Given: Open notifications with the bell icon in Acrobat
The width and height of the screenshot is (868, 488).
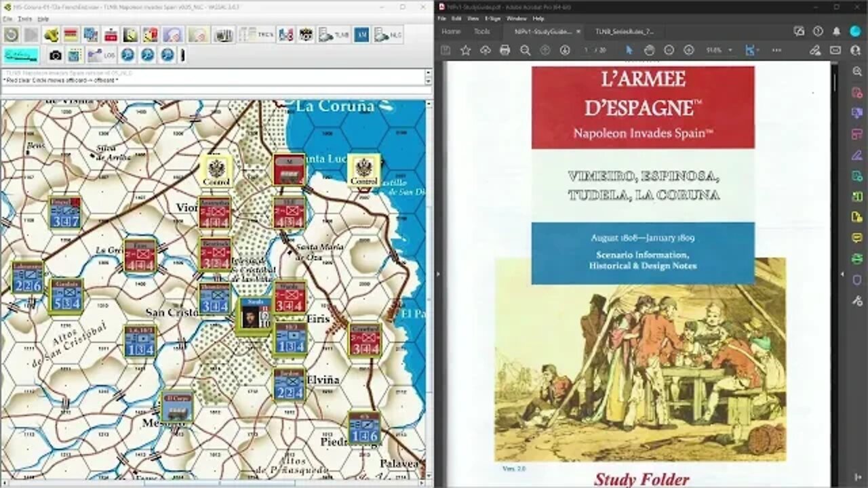Looking at the screenshot, I should coord(837,31).
